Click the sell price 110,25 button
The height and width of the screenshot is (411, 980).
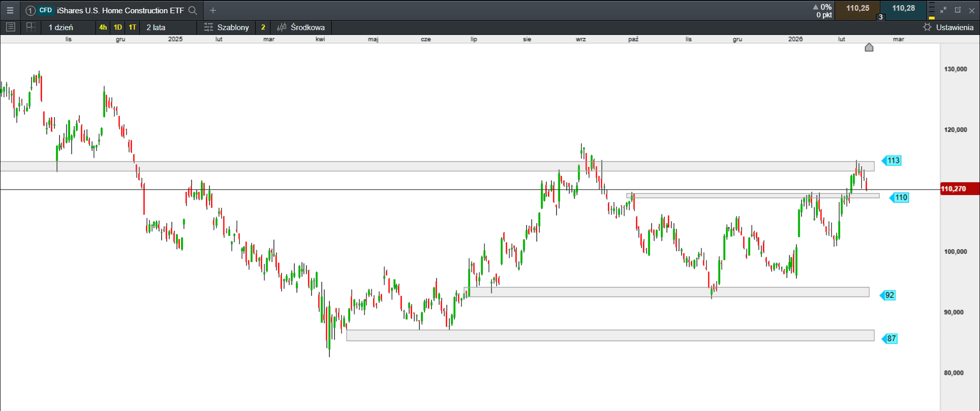point(857,9)
